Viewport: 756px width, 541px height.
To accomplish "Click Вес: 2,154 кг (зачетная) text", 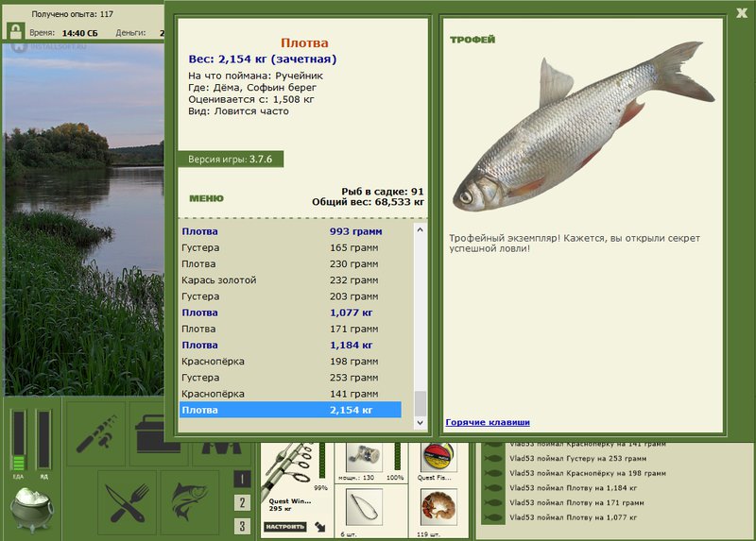I will (263, 59).
